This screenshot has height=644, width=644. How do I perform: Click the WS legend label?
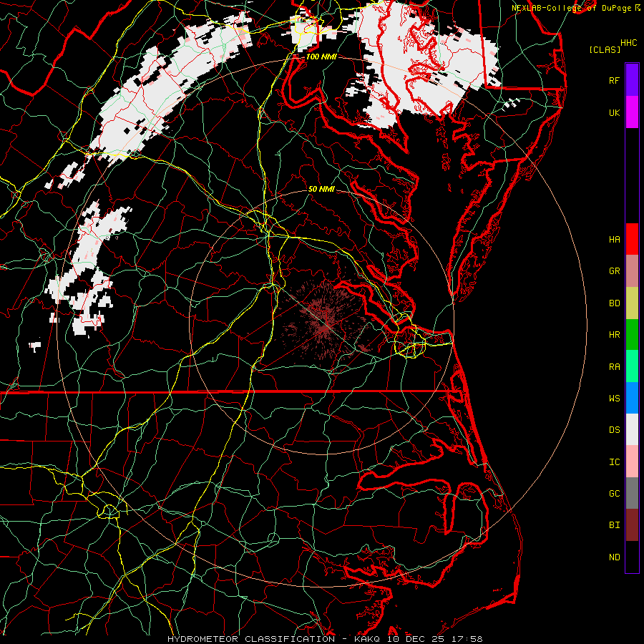[614, 399]
